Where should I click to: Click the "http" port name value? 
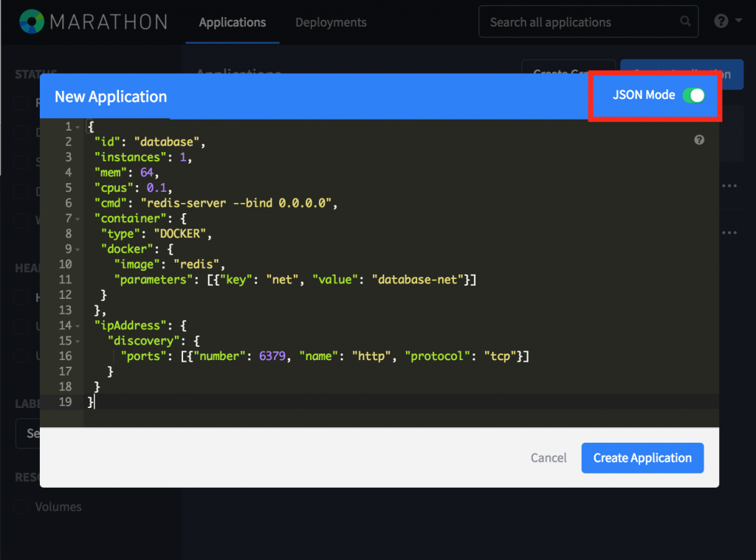point(371,356)
